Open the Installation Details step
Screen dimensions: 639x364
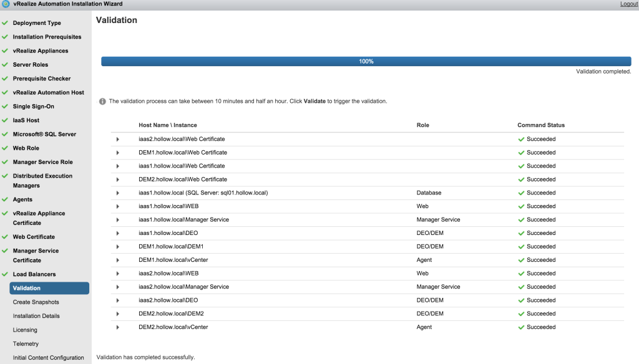pyautogui.click(x=36, y=316)
